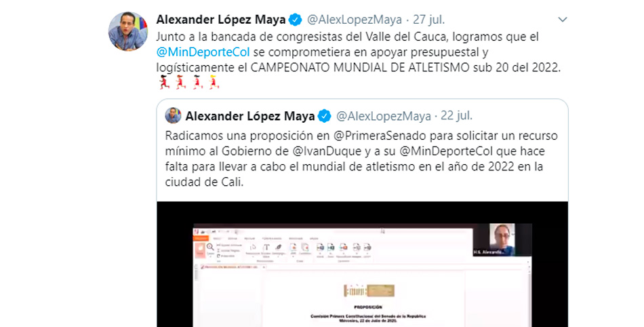Follow the blue @MinDeporteCol mention

[203, 52]
